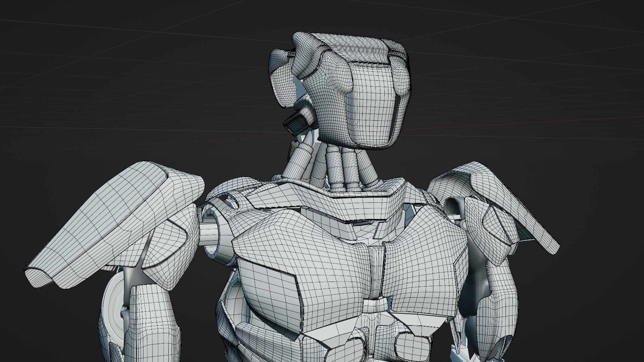Click the orange object origin dot
This screenshot has height=362, width=644.
[x=488, y=232]
